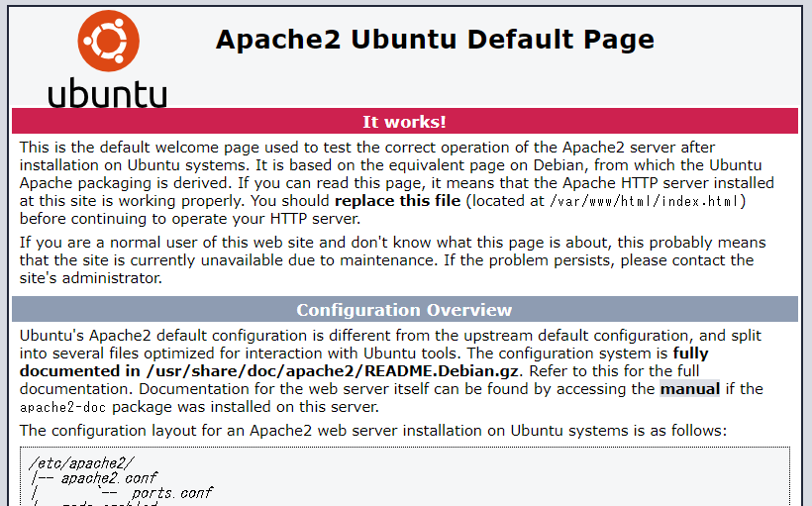Click /etc/apache2/ in the config tree
The width and height of the screenshot is (812, 506).
click(82, 463)
